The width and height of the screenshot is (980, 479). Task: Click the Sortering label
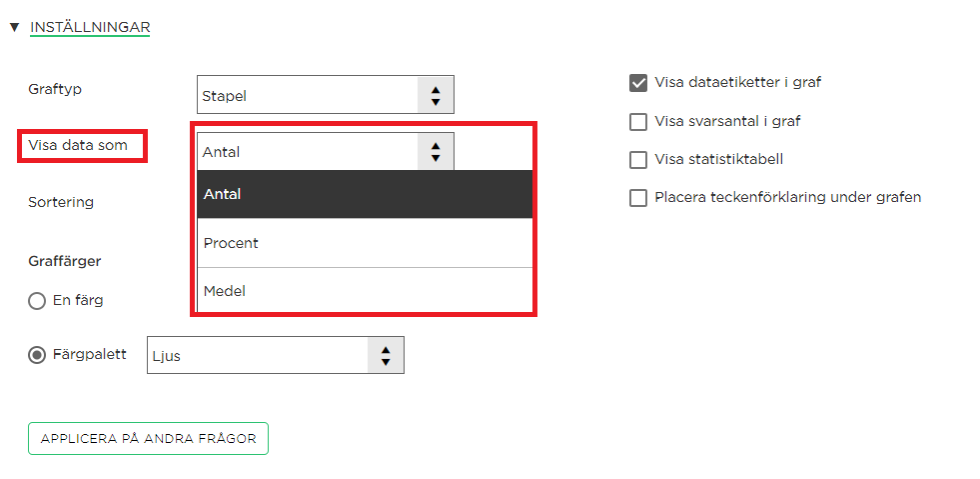click(x=61, y=202)
